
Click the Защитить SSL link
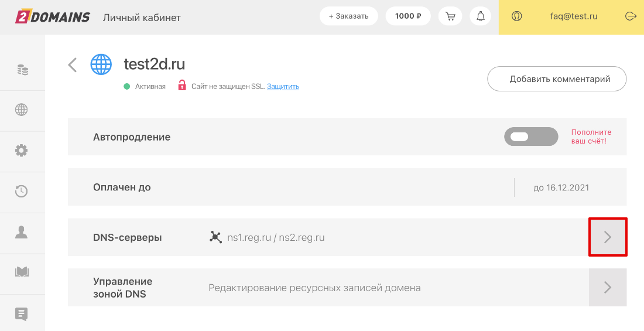[x=283, y=87]
